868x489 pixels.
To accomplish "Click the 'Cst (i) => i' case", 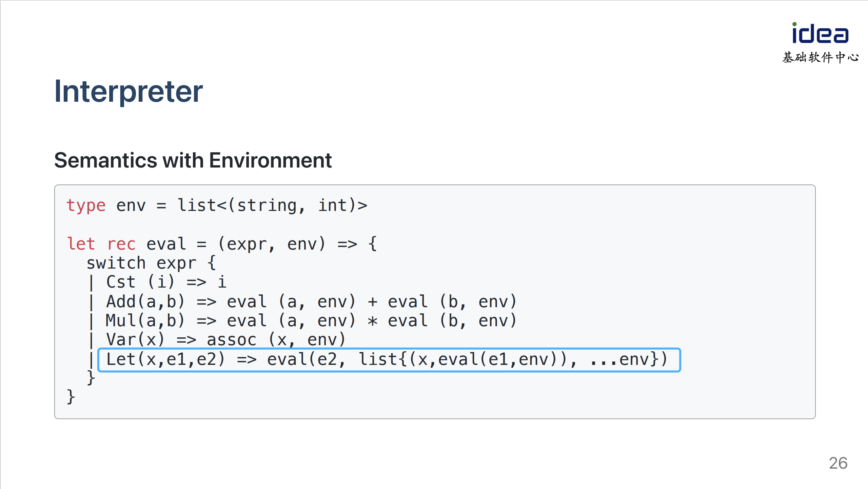I will point(166,282).
